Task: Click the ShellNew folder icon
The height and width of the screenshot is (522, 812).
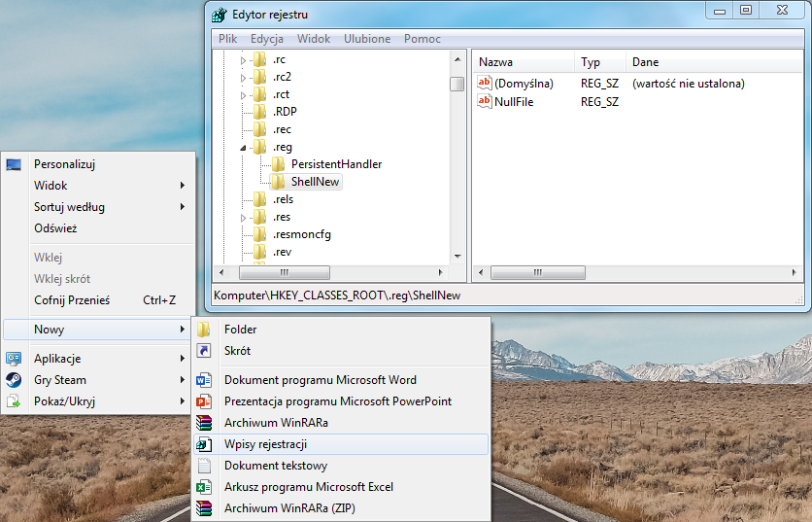Action: (278, 182)
